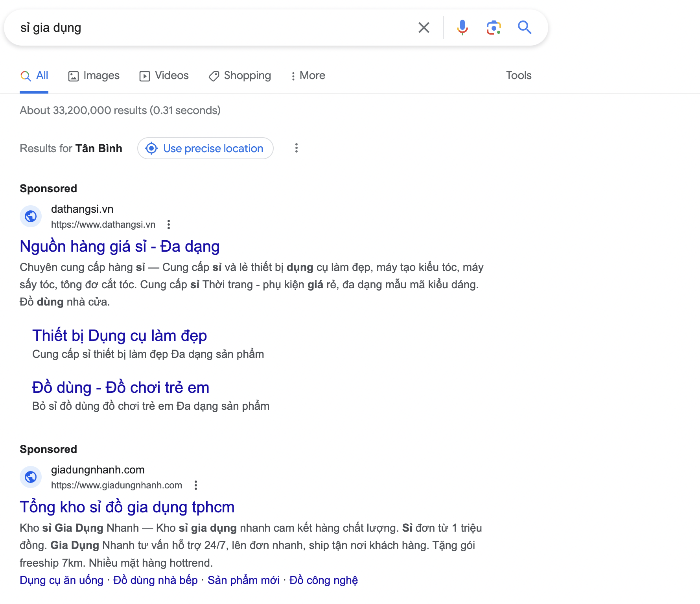This screenshot has height=604, width=700.
Task: Click the voice search microphone icon
Action: 462,28
